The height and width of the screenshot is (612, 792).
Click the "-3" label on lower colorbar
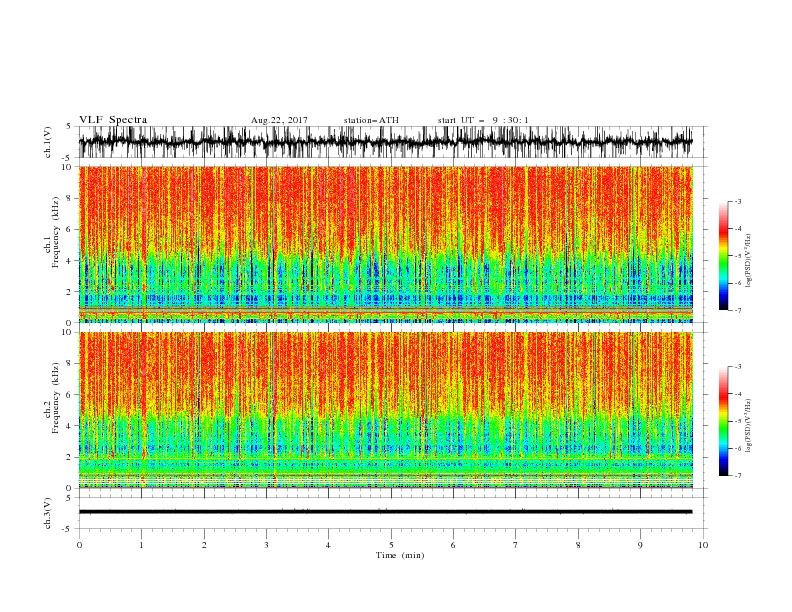(737, 367)
